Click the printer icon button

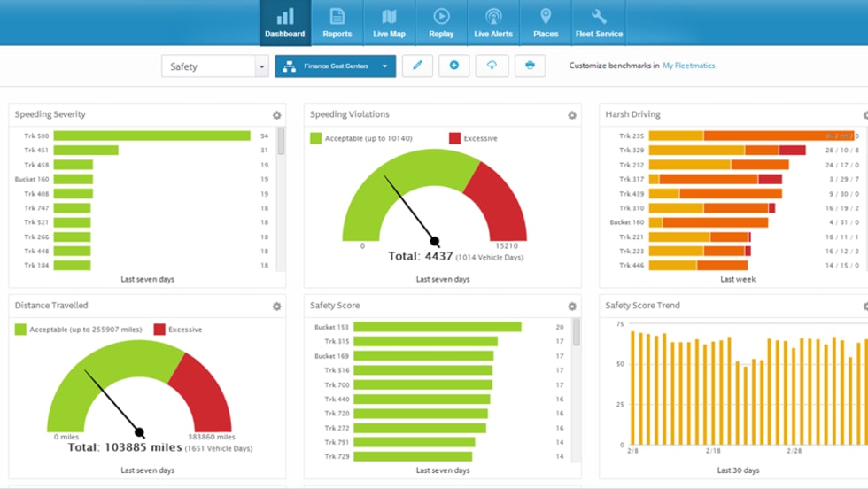pos(530,66)
